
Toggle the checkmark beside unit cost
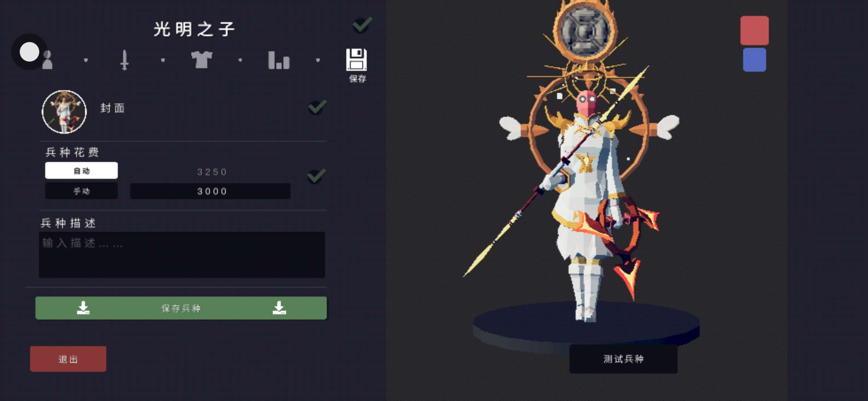316,176
